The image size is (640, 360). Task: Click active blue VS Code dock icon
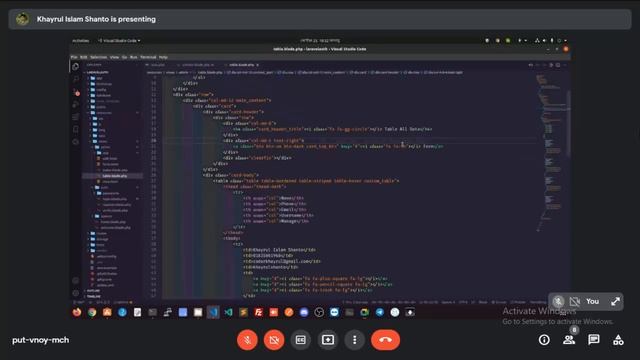click(213, 312)
